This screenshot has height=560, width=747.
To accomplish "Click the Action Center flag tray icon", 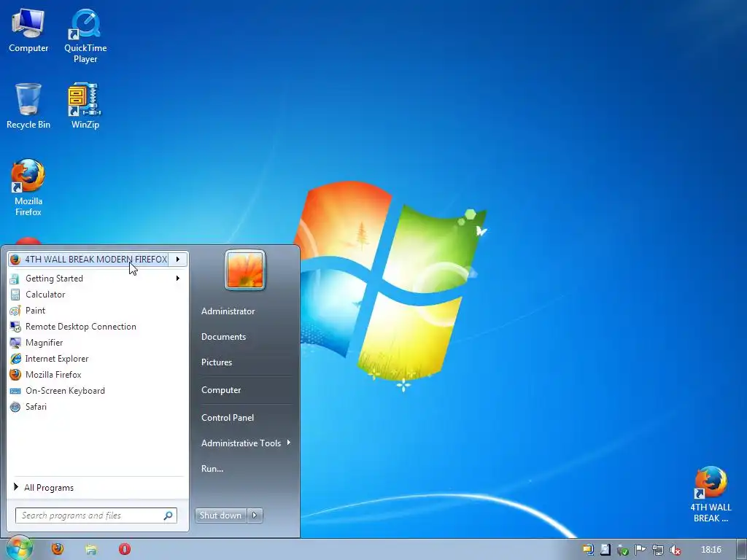I will click(x=640, y=550).
